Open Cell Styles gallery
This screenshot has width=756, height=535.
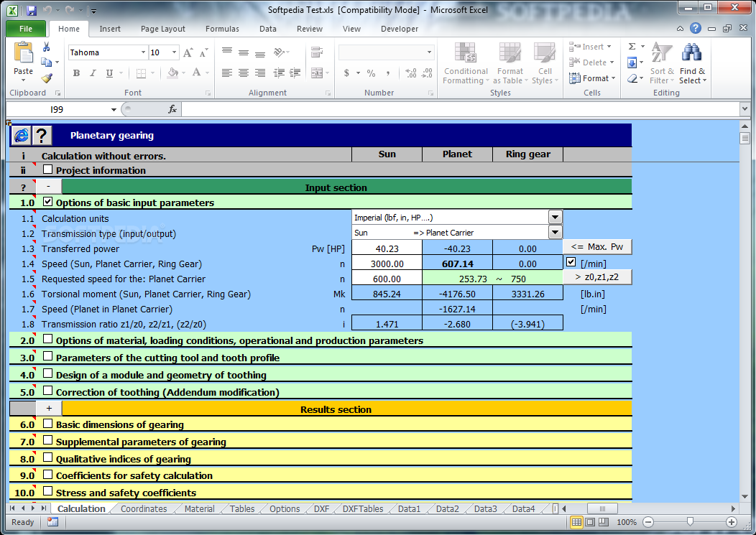click(545, 63)
